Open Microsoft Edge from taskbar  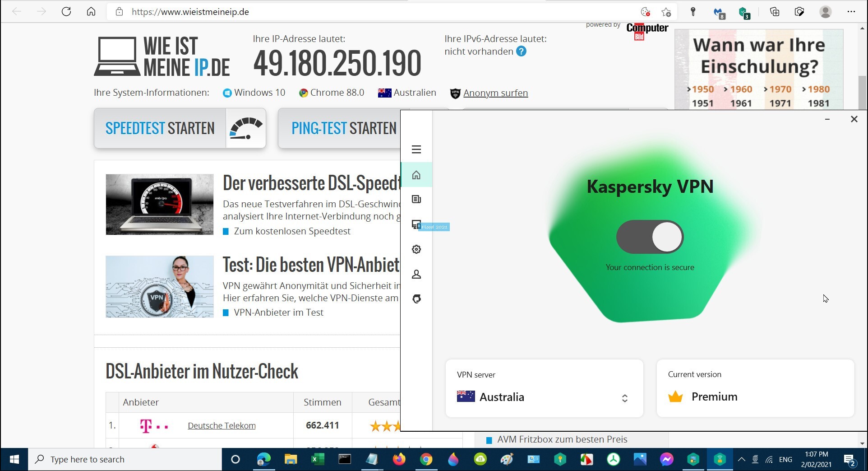263,459
